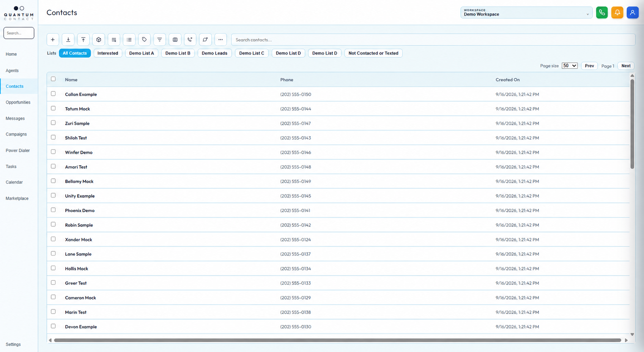Screen dimensions: 644x352
Task: Click the upload arrow toolbar icon
Action: coord(83,39)
